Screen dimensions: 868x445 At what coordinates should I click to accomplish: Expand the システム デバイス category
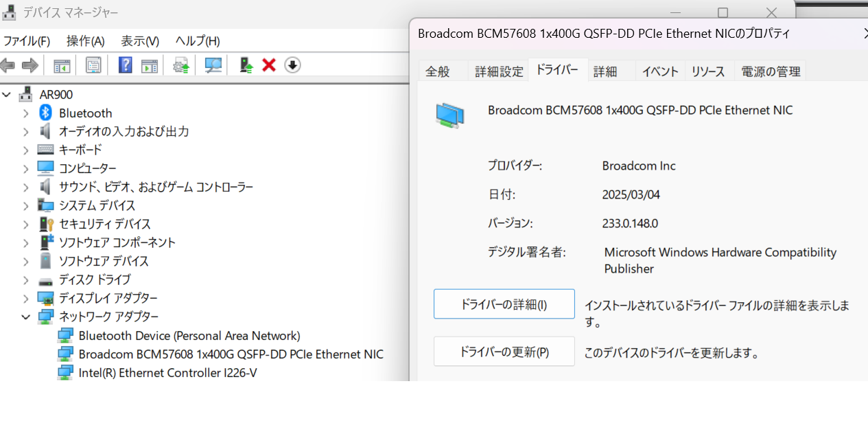(x=25, y=205)
